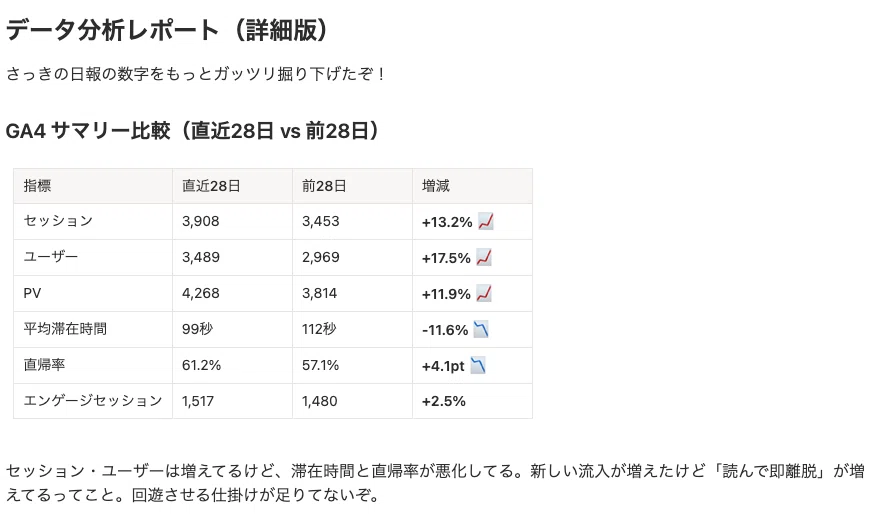Click the 平均滞在時間 row label
Viewport: 875px width, 520px height.
tap(65, 329)
